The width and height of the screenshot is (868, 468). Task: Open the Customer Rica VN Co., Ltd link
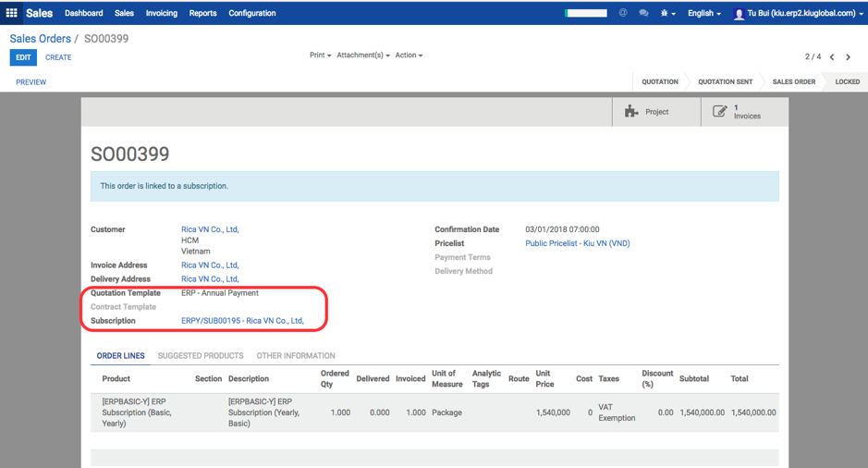pyautogui.click(x=210, y=229)
